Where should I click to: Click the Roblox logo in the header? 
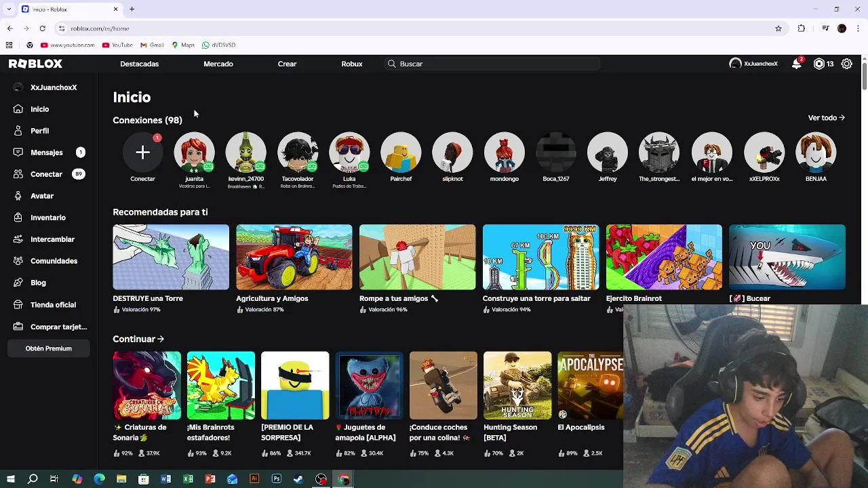click(35, 64)
